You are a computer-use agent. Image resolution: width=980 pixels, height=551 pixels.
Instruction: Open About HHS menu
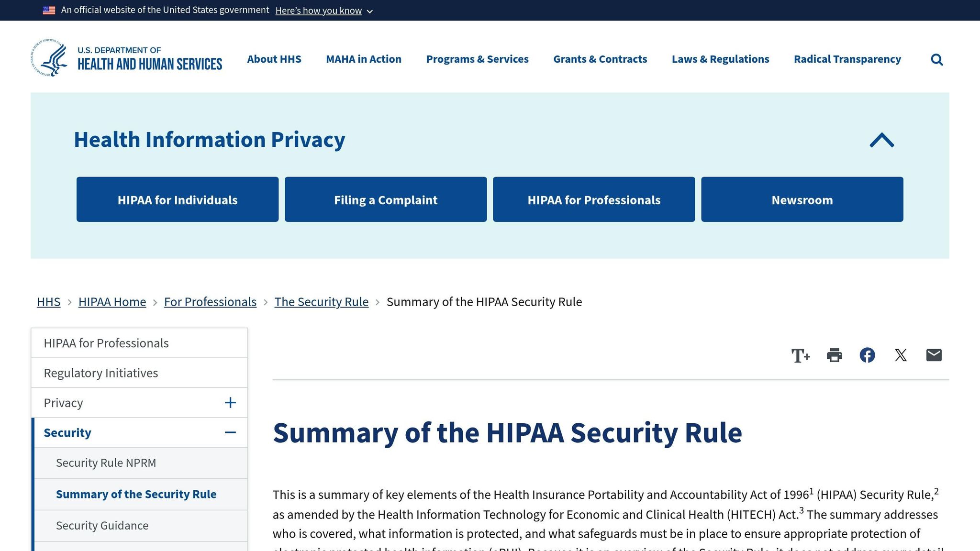pyautogui.click(x=274, y=59)
